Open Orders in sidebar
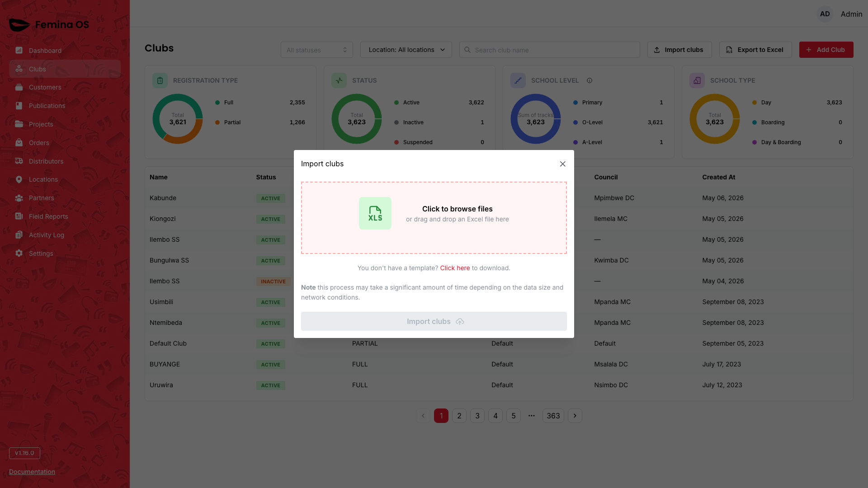 65,143
